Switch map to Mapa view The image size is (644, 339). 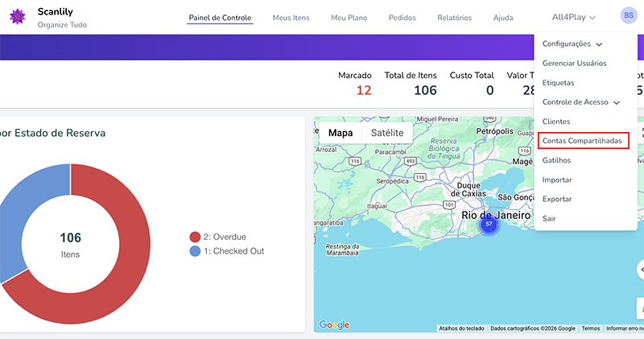(341, 133)
